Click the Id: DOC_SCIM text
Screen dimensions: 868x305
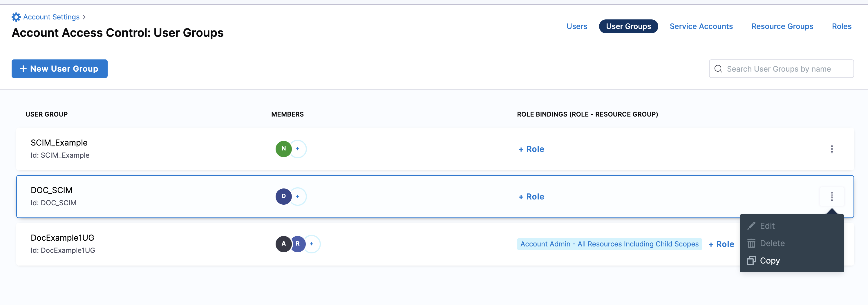tap(54, 203)
